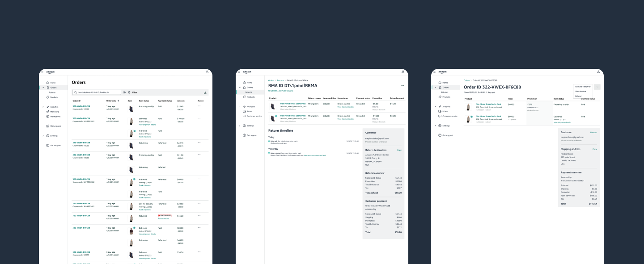The image size is (644, 264).
Task: Choose Contact customer from the order menu
Action: pyautogui.click(x=583, y=87)
